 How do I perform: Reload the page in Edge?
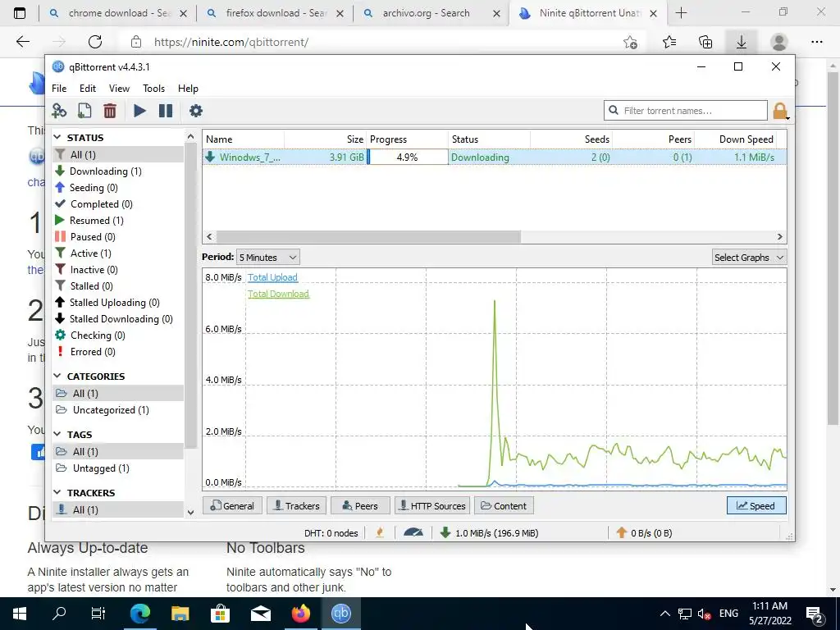click(x=95, y=42)
